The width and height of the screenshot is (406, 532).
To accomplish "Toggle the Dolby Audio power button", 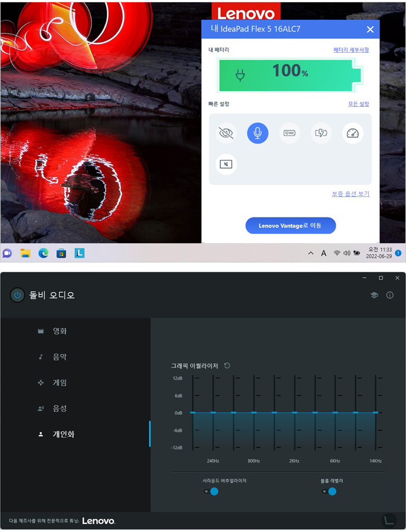I will 17,295.
